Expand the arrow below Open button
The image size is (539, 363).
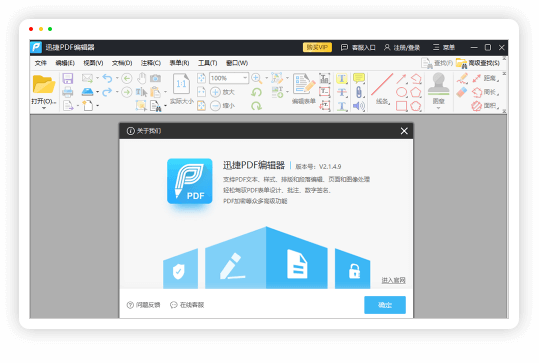44,108
